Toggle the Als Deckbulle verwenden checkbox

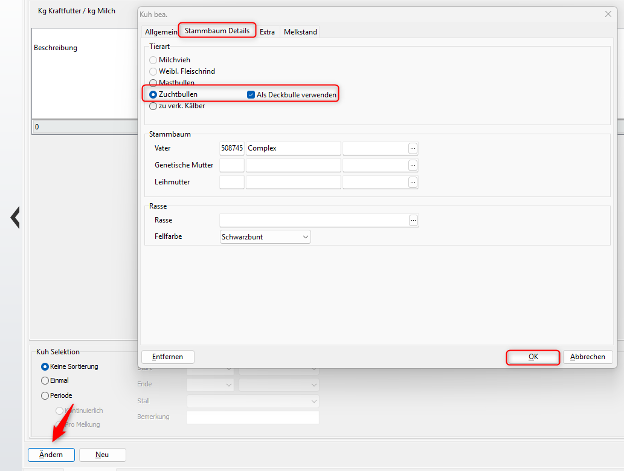(251, 94)
